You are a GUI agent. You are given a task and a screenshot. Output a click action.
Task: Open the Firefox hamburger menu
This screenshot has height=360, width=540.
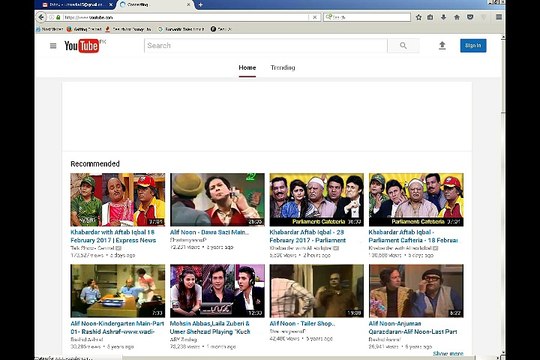click(499, 17)
